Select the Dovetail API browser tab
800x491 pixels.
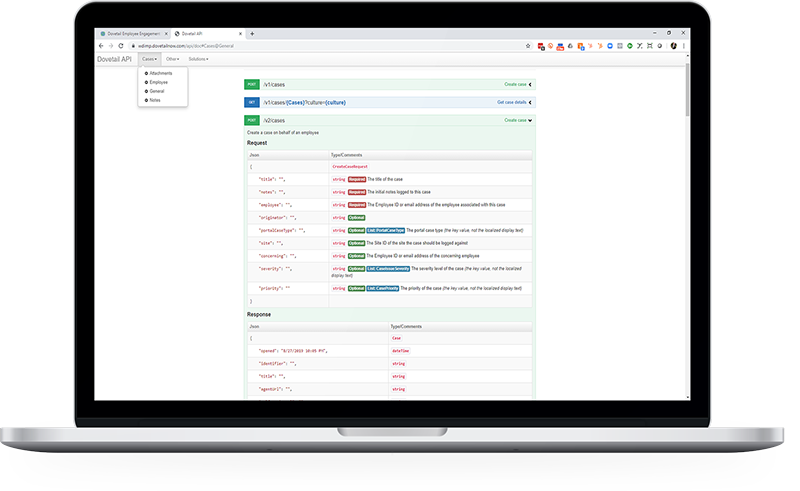point(208,34)
